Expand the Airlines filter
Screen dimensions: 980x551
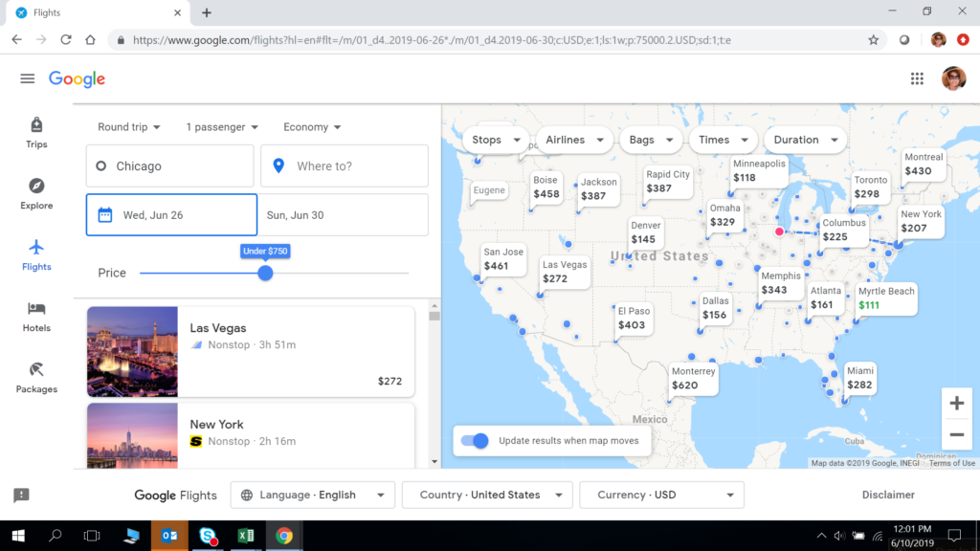coord(574,140)
